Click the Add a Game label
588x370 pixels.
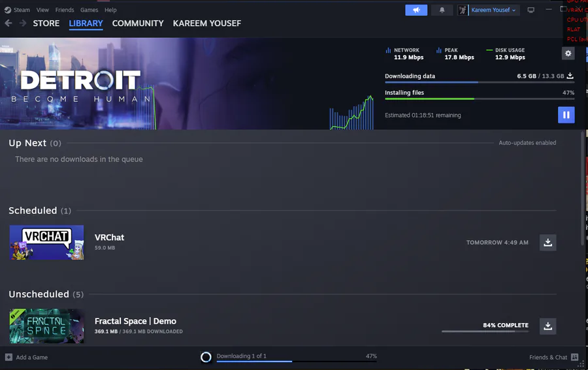[32, 357]
